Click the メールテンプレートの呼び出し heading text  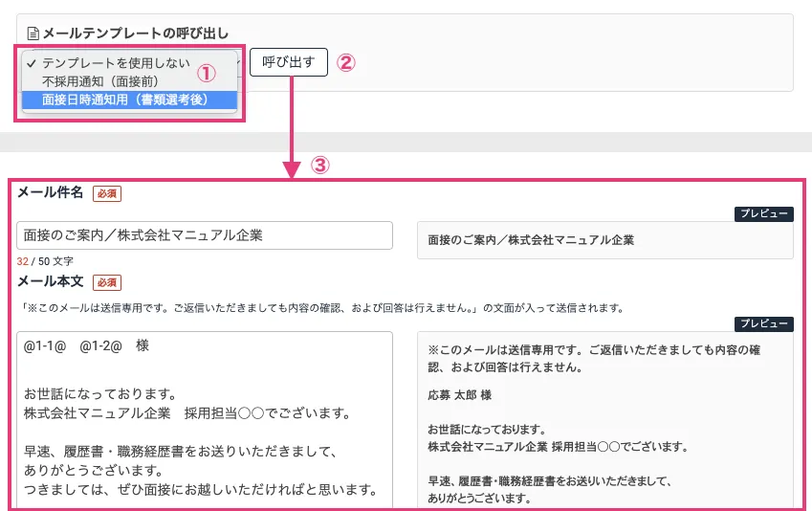pyautogui.click(x=135, y=33)
